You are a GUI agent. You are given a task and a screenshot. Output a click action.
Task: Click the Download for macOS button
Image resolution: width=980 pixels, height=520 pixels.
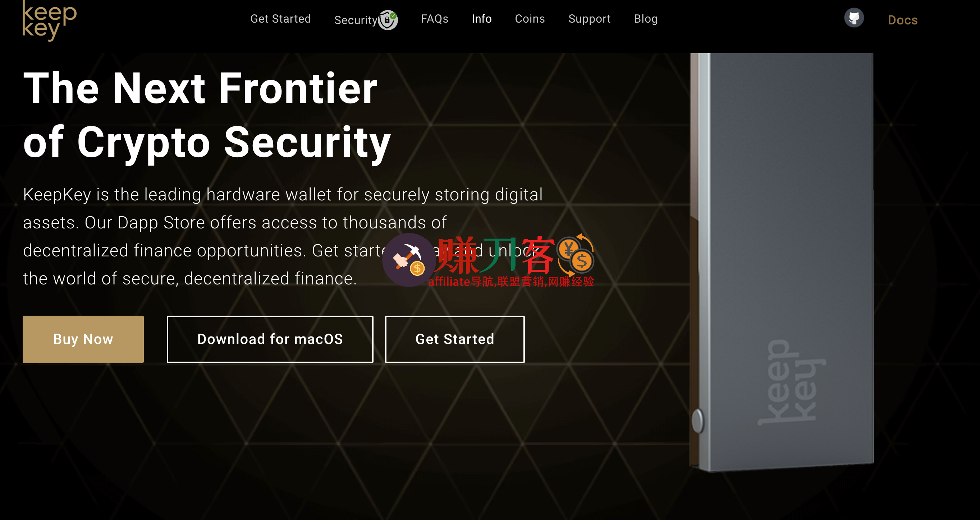coord(270,337)
